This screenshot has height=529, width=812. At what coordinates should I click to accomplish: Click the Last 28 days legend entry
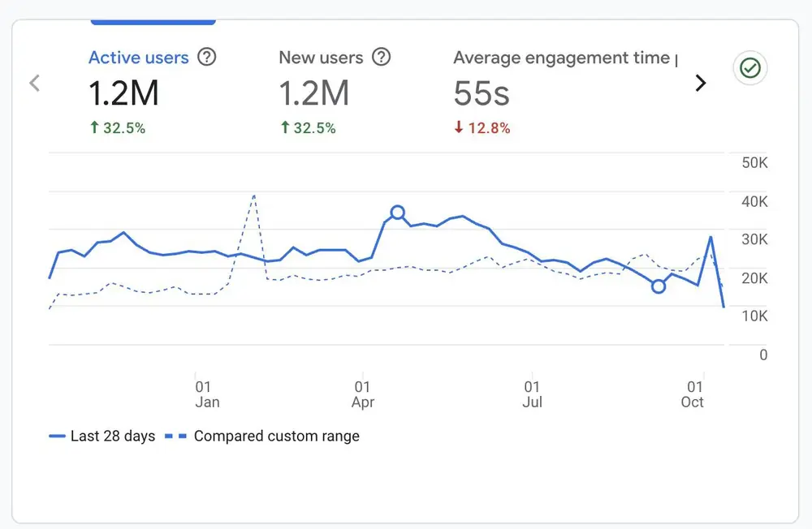coord(102,436)
